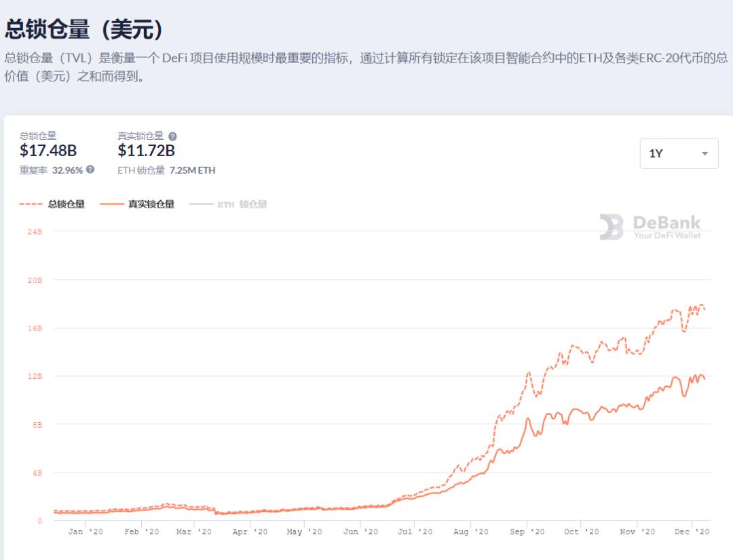Select the 1Y label in the timeframe box
This screenshot has width=733, height=560.
(657, 153)
